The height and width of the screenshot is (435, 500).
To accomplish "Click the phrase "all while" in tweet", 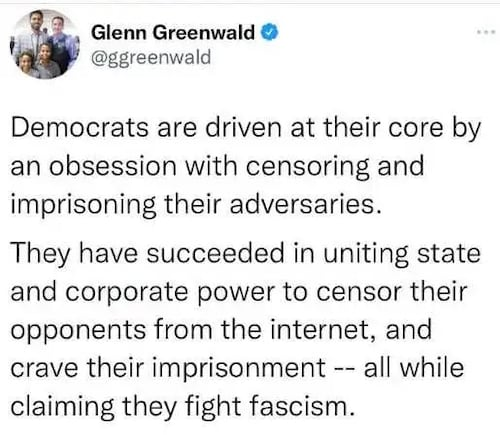I will coord(414,367).
